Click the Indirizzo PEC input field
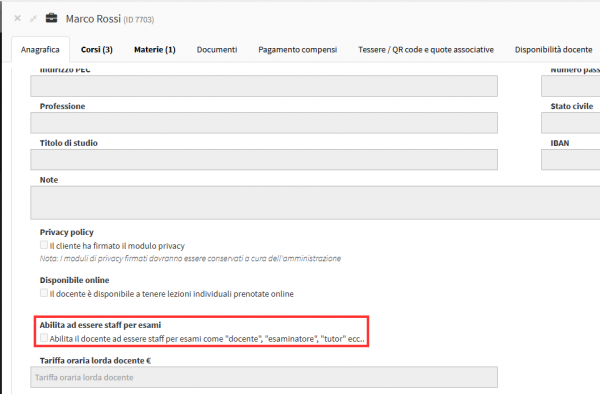This screenshot has height=394, width=600. point(264,86)
